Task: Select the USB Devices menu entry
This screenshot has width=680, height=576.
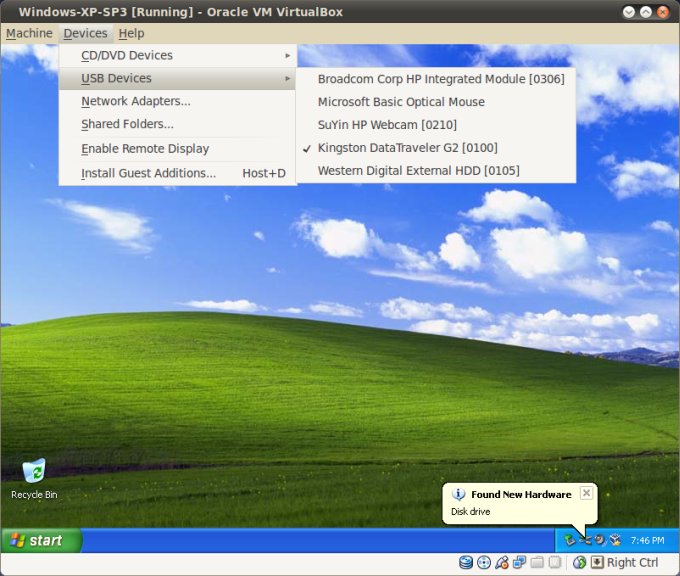Action: 177,79
